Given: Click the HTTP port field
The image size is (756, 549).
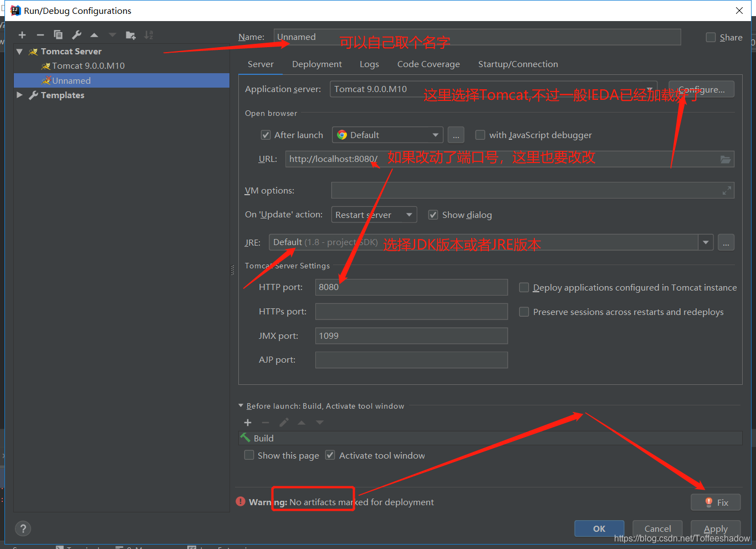Looking at the screenshot, I should point(411,287).
